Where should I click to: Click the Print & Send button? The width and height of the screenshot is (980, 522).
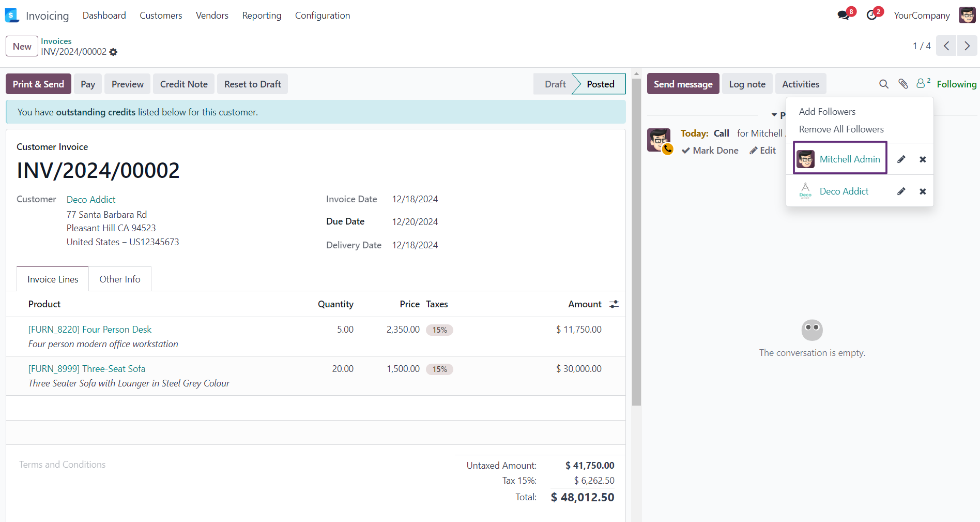[38, 84]
